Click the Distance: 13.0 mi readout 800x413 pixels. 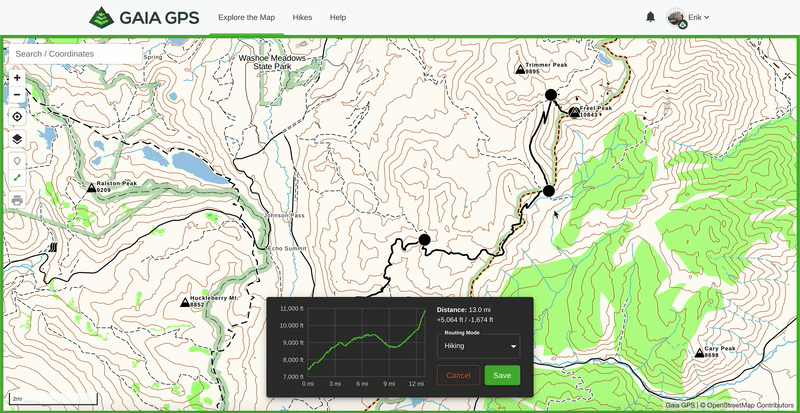tap(464, 310)
